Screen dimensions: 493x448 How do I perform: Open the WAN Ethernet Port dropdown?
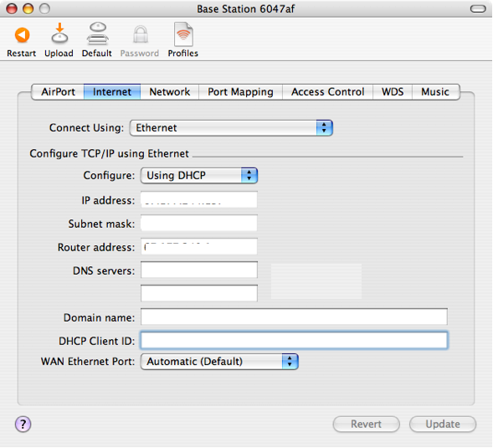coord(219,362)
